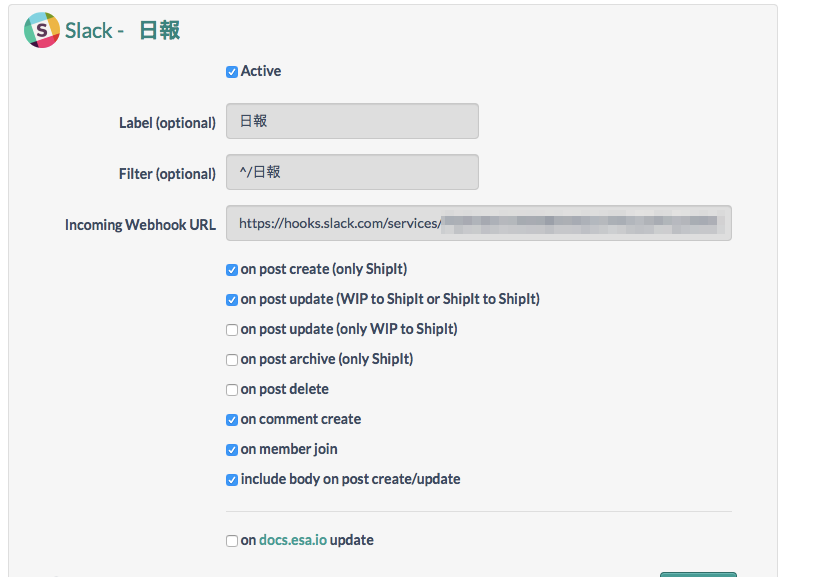Uncheck include body on post create/update
Viewport: 826px width, 577px height.
[232, 481]
